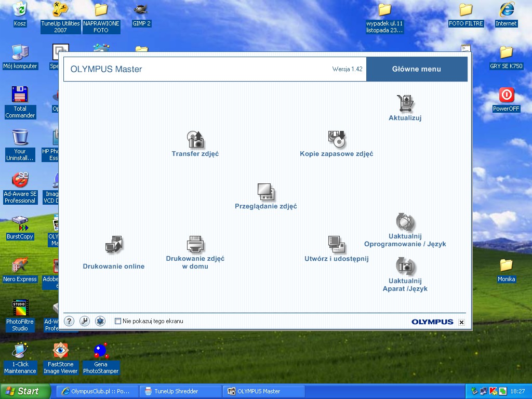The image size is (532, 399).
Task: Launch Drukowanie online in OLYMPUS Master
Action: [114, 253]
